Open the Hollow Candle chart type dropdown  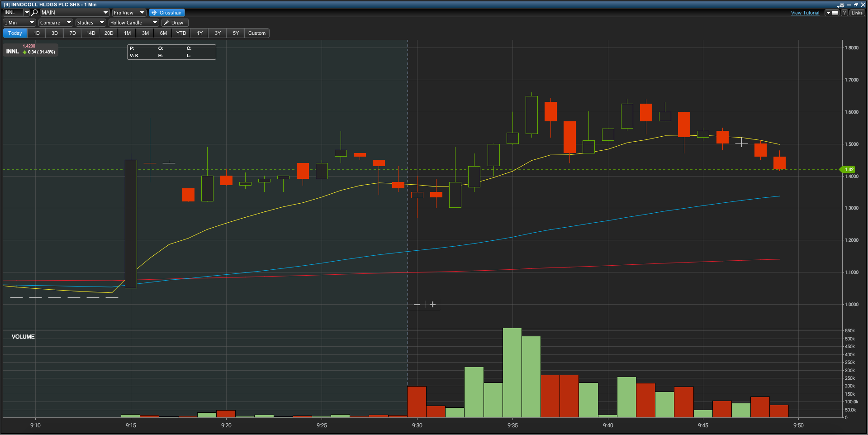133,23
